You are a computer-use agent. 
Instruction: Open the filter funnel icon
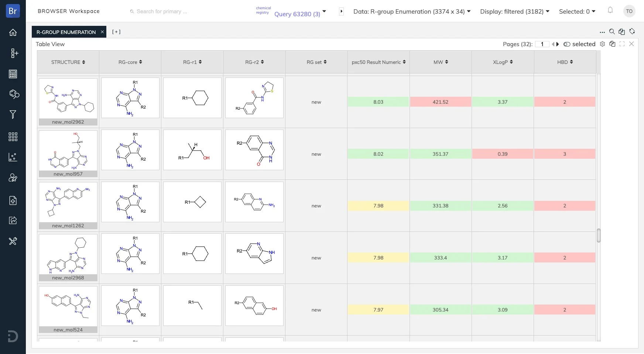(x=13, y=114)
